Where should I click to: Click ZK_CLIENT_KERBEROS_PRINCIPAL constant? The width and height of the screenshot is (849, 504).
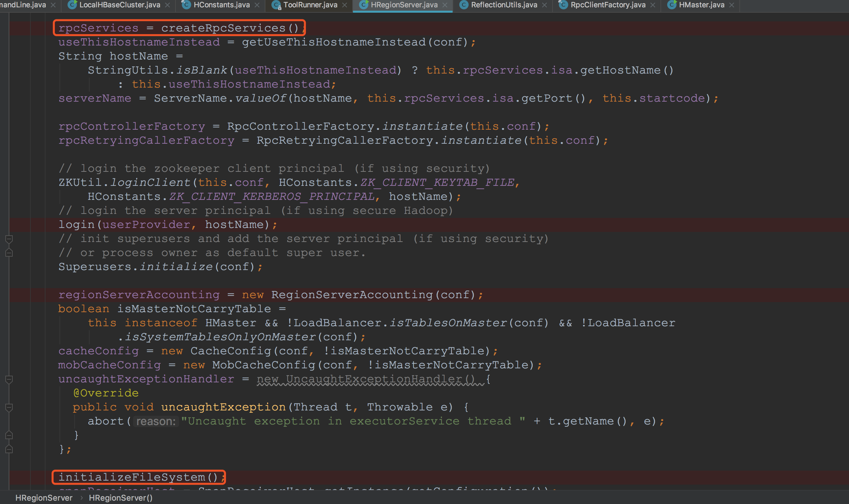point(272,196)
